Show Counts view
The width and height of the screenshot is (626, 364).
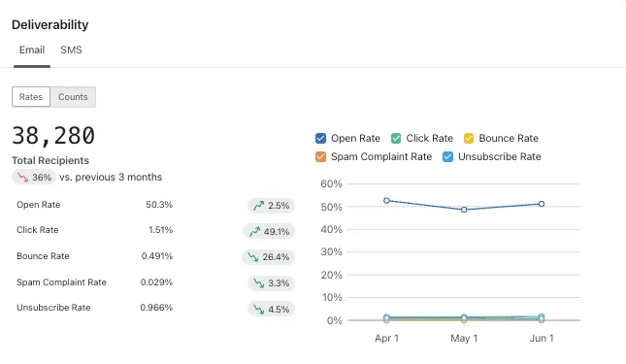point(73,97)
